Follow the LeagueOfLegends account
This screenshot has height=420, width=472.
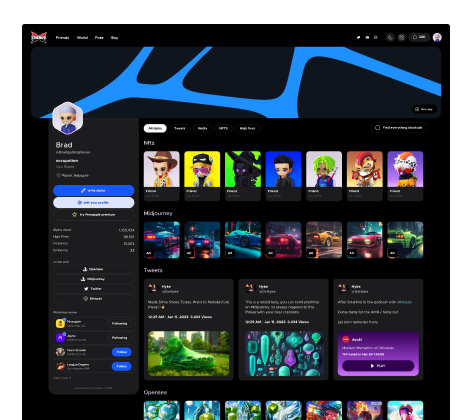click(122, 366)
